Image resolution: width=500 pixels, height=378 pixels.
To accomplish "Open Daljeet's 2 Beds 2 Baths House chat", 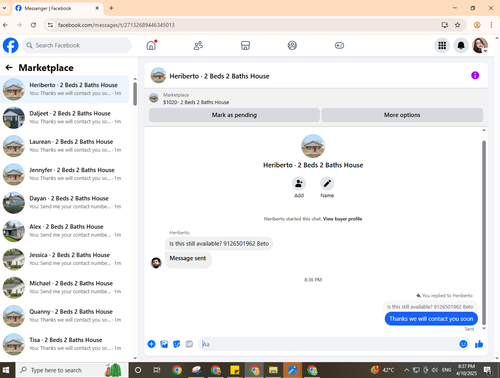I will click(x=65, y=118).
